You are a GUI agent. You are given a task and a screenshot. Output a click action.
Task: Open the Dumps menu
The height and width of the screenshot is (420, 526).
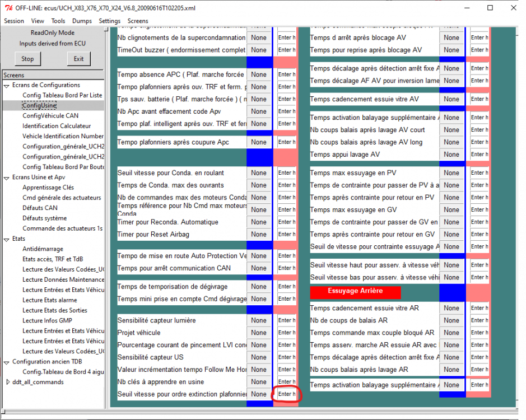(82, 21)
